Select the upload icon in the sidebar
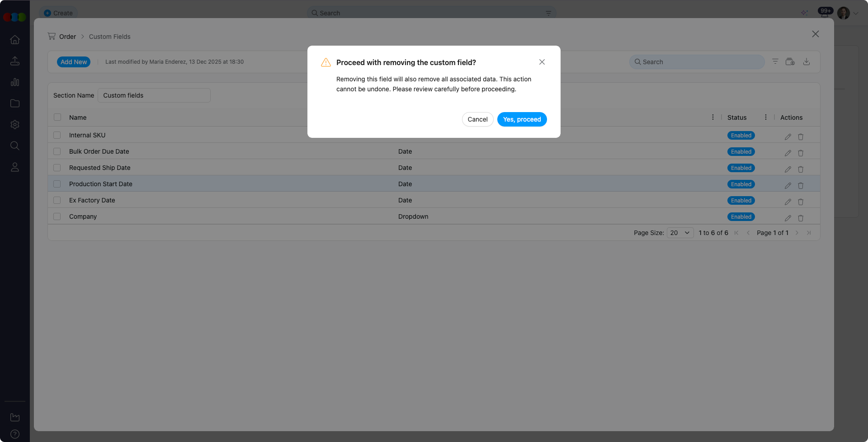This screenshot has width=868, height=442. (x=15, y=61)
